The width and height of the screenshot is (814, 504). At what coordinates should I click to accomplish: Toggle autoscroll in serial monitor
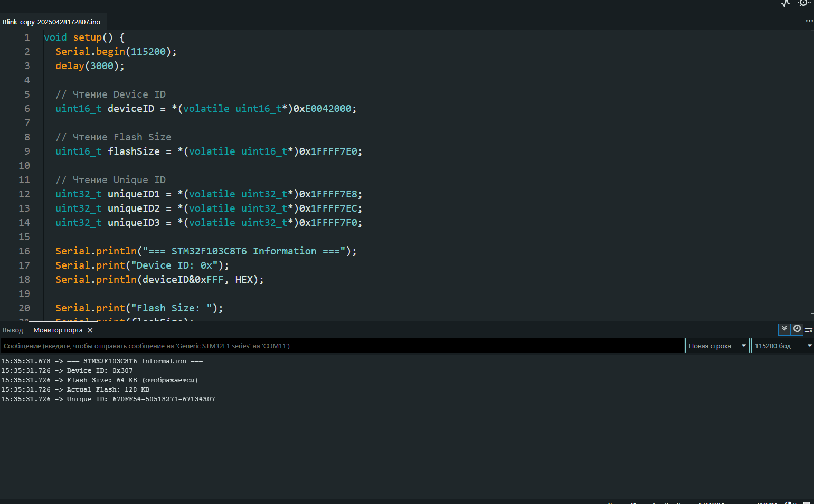tap(784, 329)
